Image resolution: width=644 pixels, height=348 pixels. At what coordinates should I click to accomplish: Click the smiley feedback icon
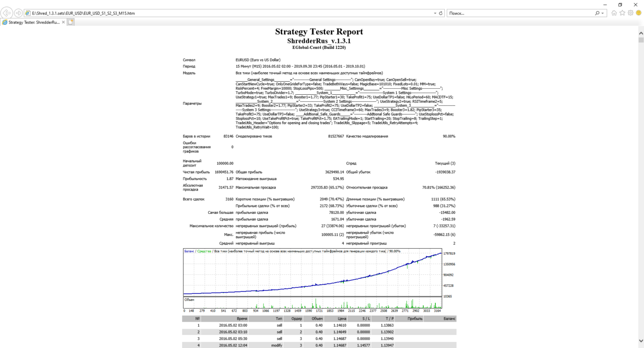click(x=639, y=13)
